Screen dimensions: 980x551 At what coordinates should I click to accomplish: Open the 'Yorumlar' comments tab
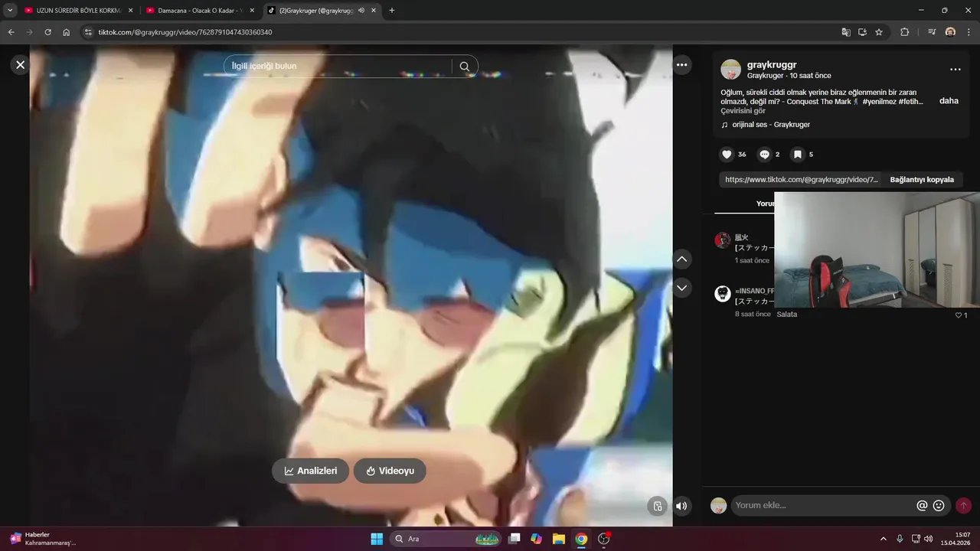click(765, 204)
